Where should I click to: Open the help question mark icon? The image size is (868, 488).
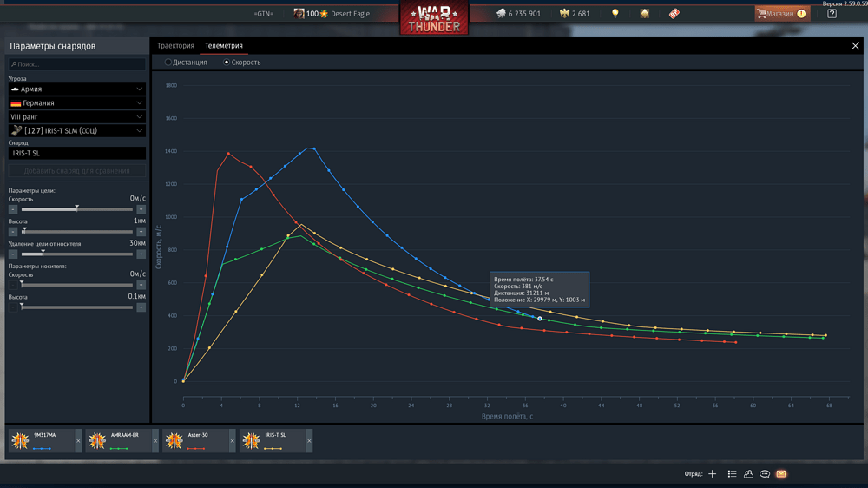click(x=832, y=13)
